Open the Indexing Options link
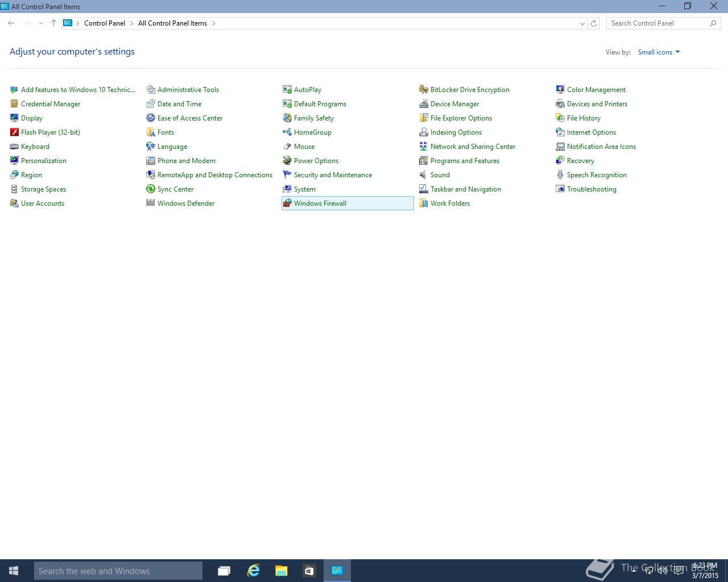Image resolution: width=728 pixels, height=582 pixels. 456,132
